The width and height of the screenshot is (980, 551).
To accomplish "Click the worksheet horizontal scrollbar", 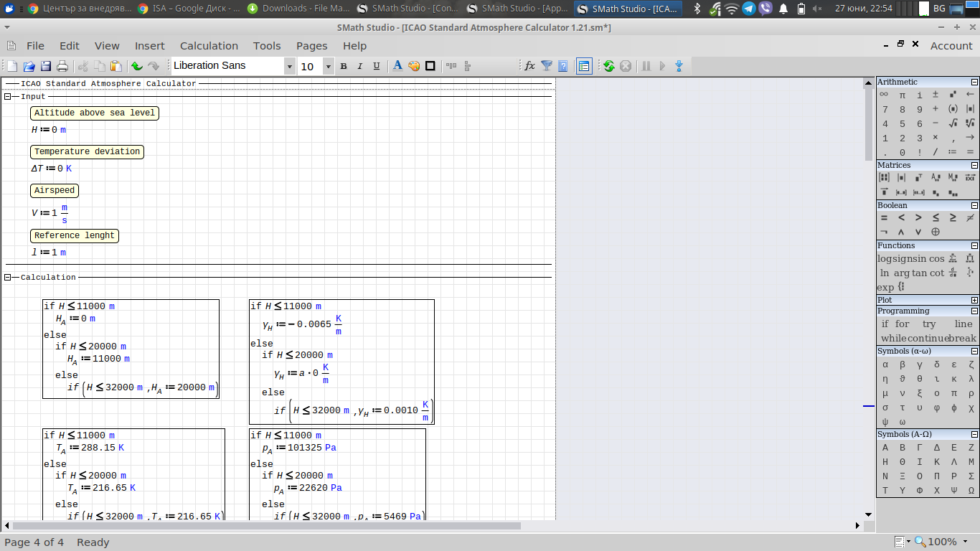I will pos(266,526).
